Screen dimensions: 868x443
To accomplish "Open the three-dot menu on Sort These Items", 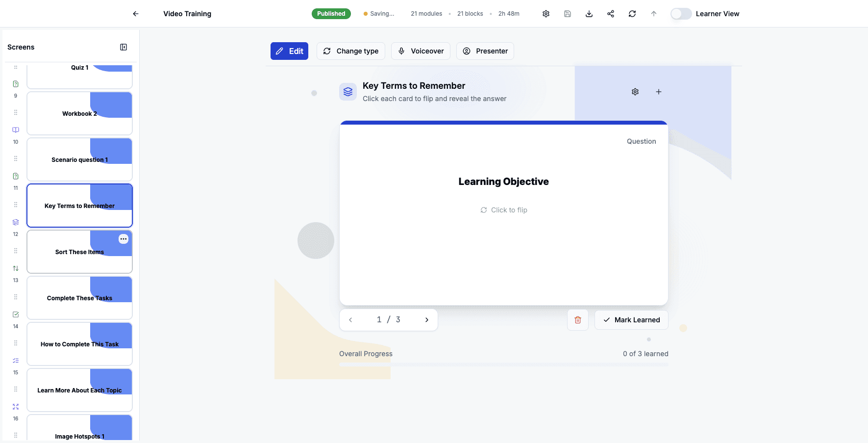I will pos(124,239).
